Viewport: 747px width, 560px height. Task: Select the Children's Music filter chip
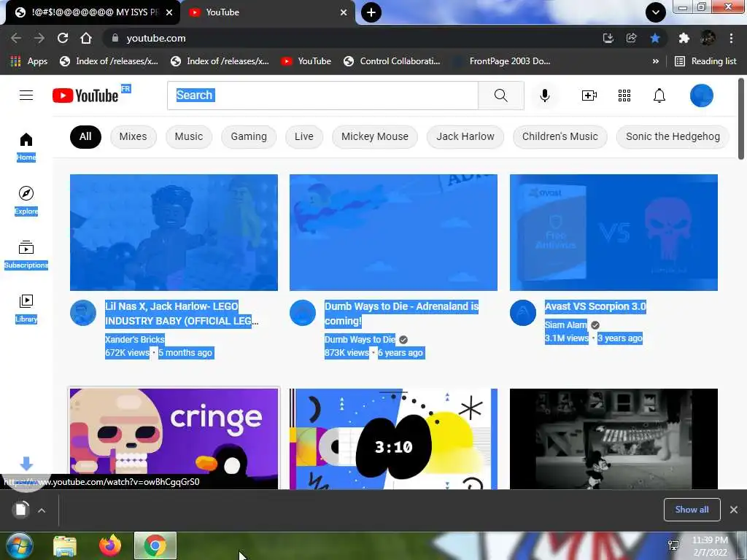coord(560,136)
